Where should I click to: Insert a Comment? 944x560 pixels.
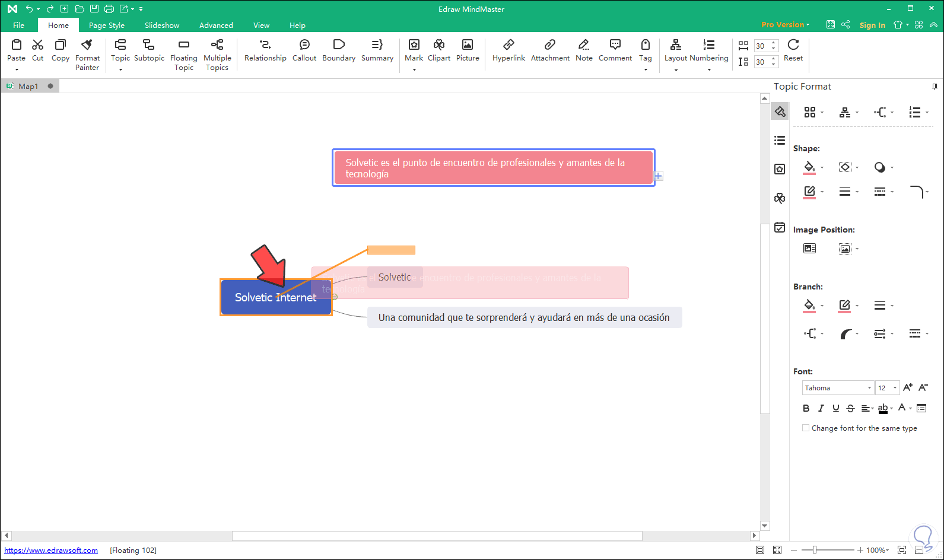tap(615, 50)
